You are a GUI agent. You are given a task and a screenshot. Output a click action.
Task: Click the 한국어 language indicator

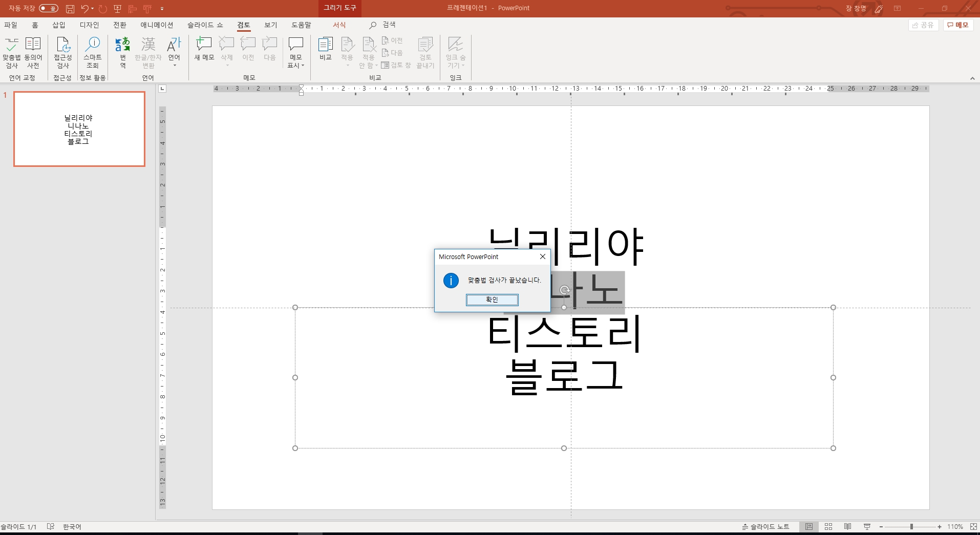(72, 527)
